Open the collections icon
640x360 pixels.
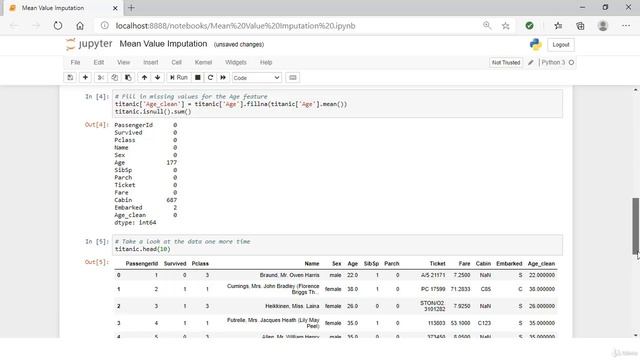pos(580,26)
